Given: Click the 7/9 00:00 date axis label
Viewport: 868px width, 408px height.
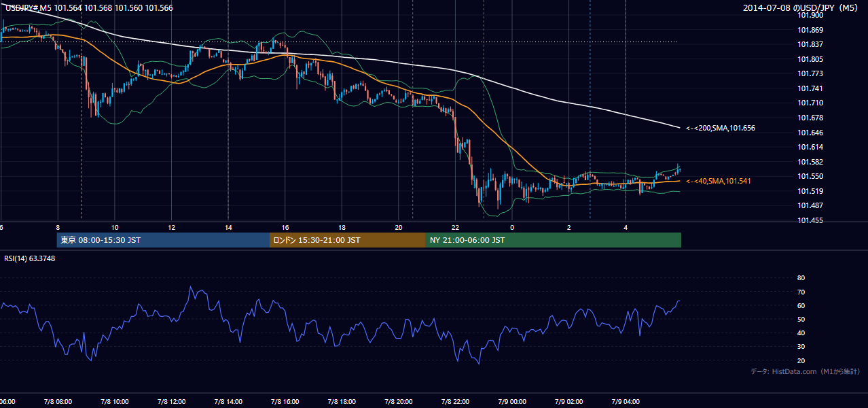Looking at the screenshot, I should 512,402.
